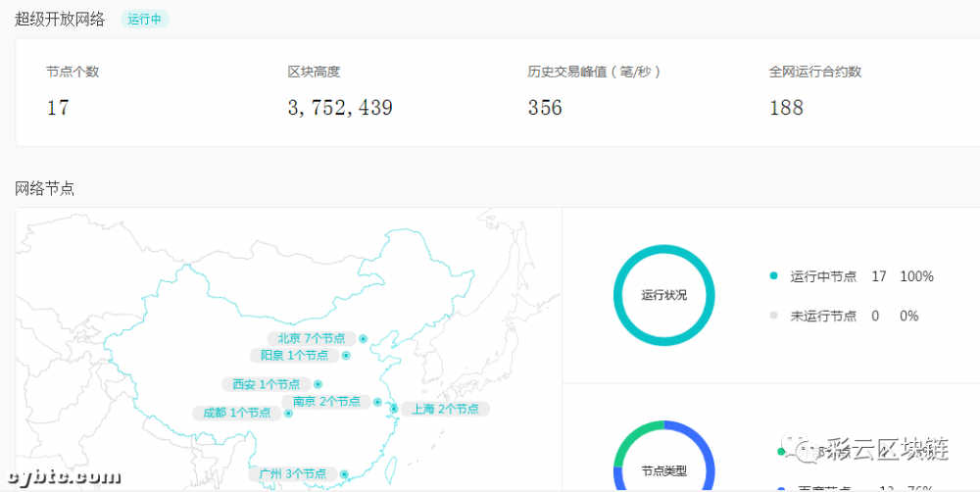Viewport: 980px width, 492px height.
Task: Click the 100% running nodes percentage
Action: (x=917, y=276)
